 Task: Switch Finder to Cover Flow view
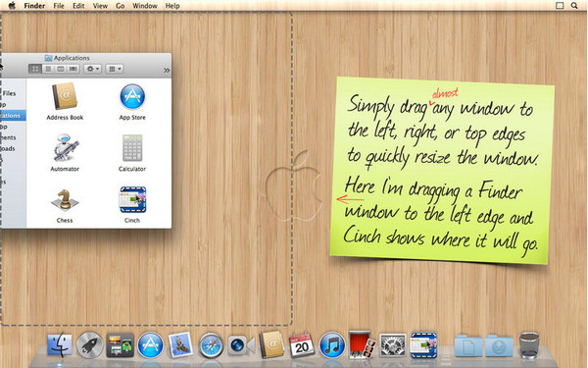tap(73, 69)
